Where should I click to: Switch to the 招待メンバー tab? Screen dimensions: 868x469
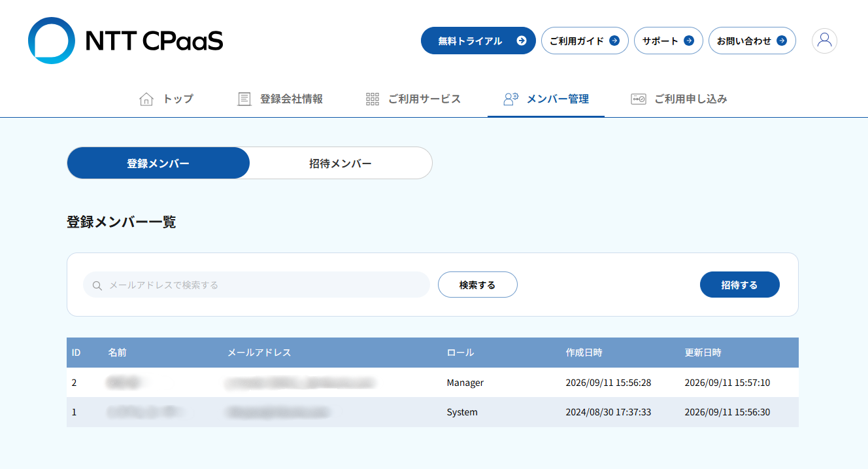point(341,163)
